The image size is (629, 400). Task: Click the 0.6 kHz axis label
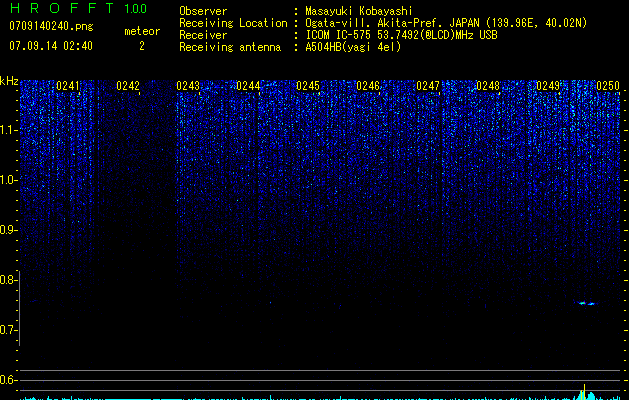7,380
